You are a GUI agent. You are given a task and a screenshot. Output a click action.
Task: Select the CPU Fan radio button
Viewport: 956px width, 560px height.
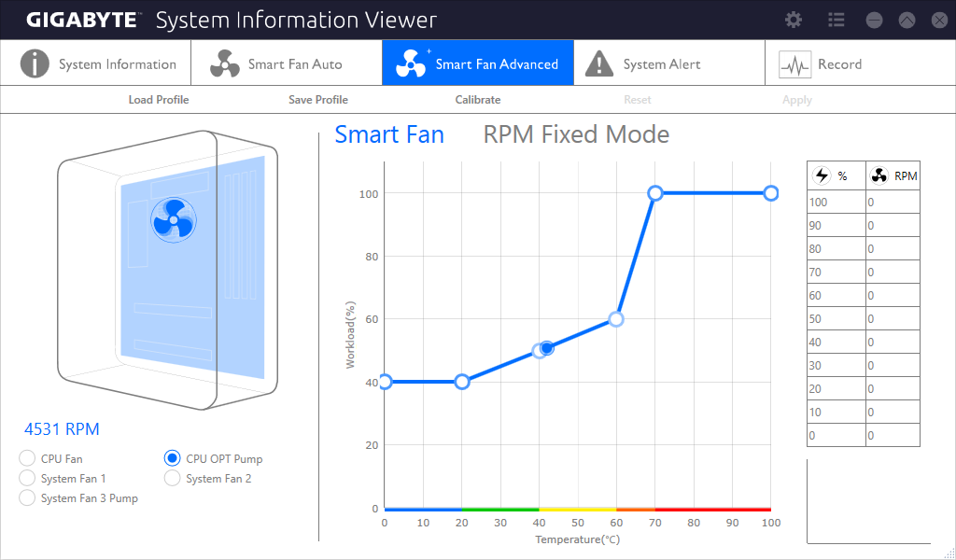click(x=27, y=458)
